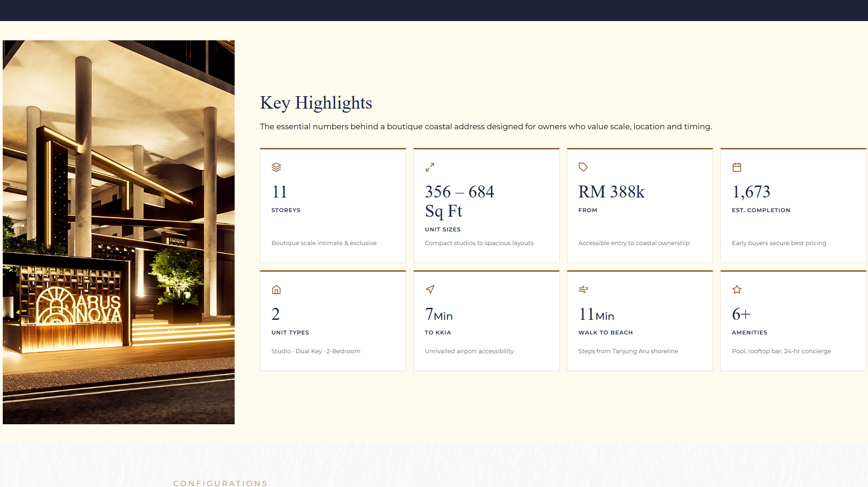Click the UNIT TYPES label

point(290,333)
